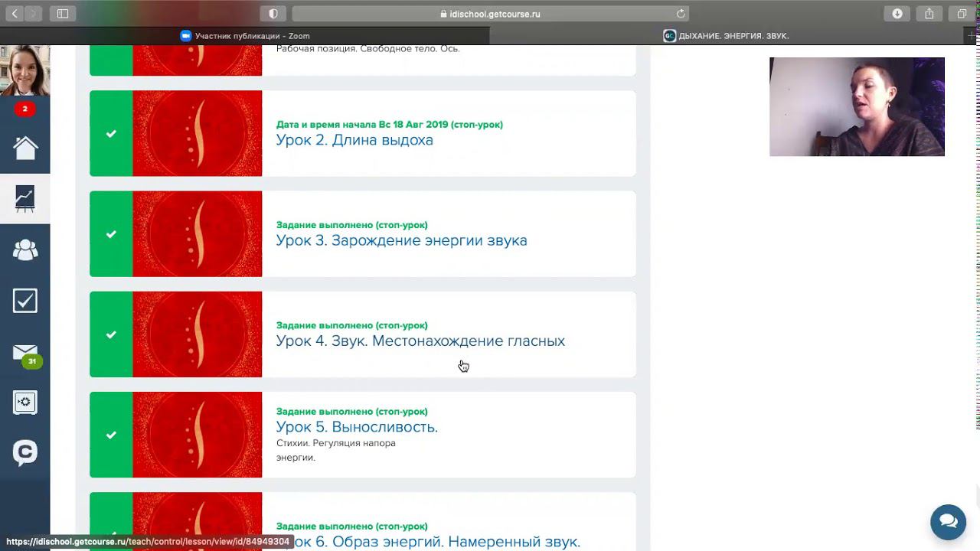Click "Задание выполнено (стоп-урок)" above Урок 5

[x=351, y=412]
